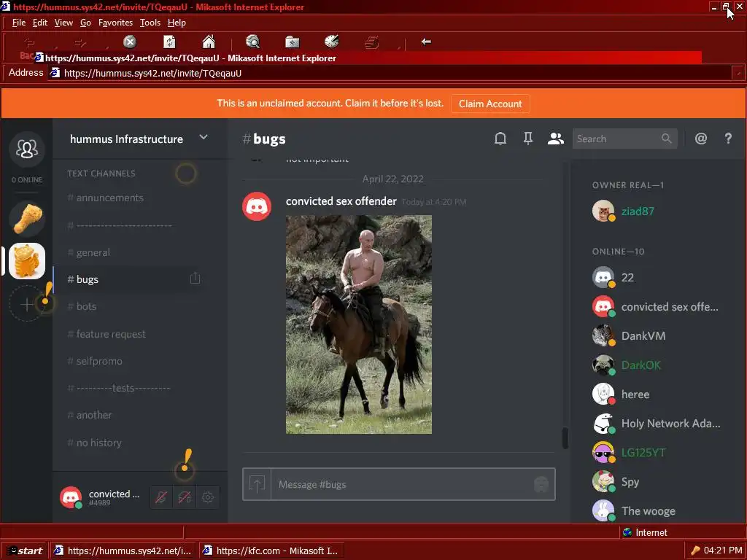Open the browser Search toolbar icon
This screenshot has height=560, width=747.
pyautogui.click(x=253, y=42)
